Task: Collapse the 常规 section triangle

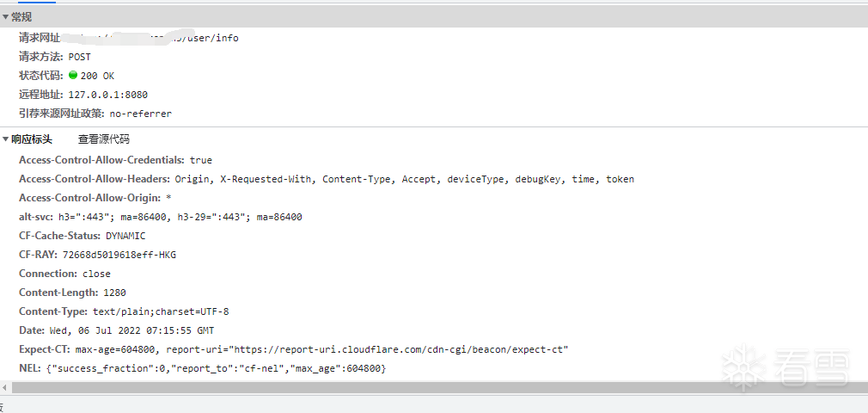Action: click(x=5, y=17)
